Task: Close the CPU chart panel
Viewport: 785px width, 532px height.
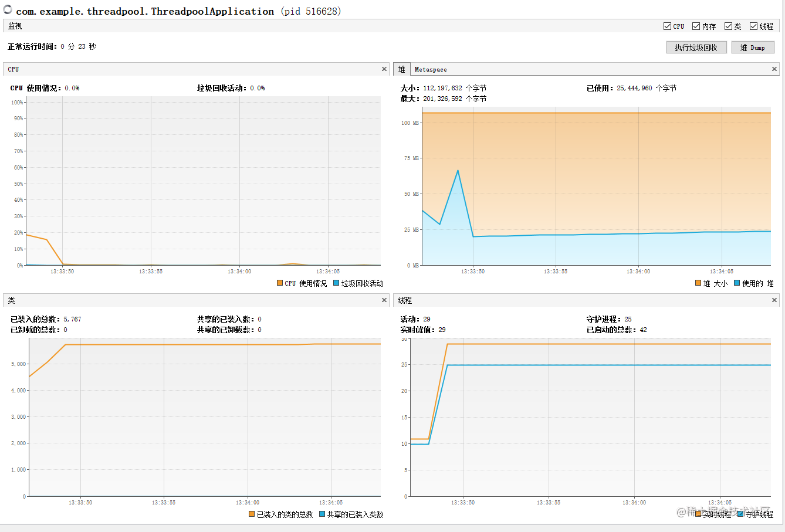Action: point(384,69)
